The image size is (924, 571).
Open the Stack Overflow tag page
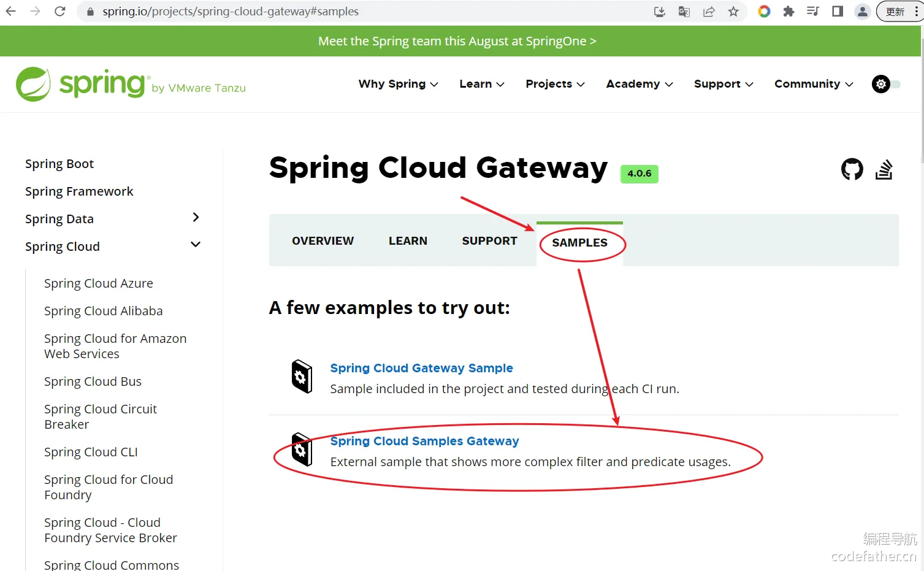884,169
